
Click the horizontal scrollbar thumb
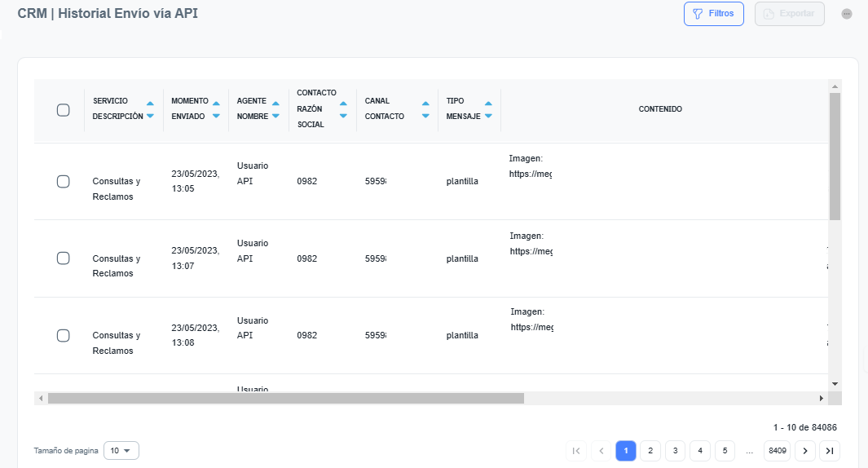285,398
